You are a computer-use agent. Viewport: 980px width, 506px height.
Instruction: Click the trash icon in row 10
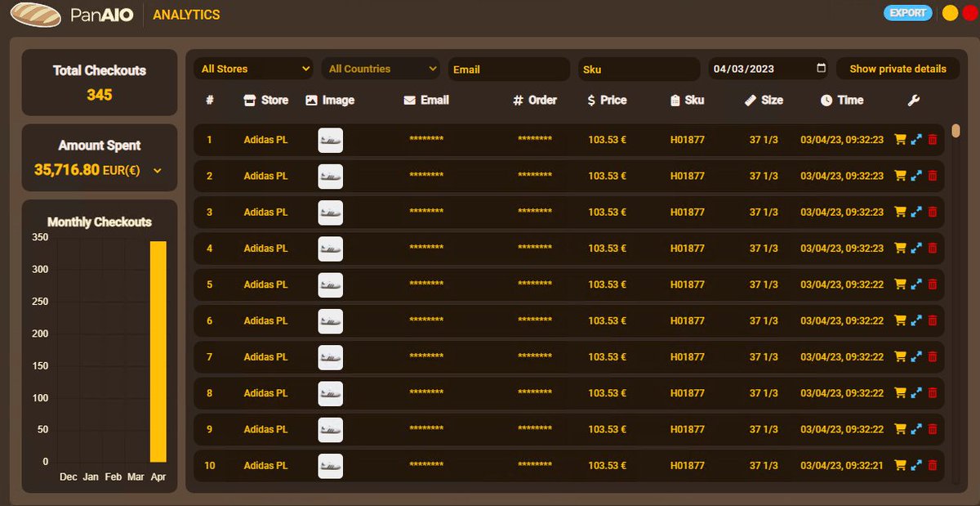click(x=933, y=465)
